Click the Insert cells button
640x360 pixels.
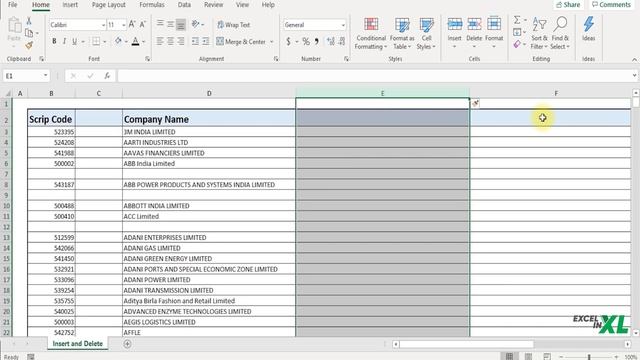(454, 33)
